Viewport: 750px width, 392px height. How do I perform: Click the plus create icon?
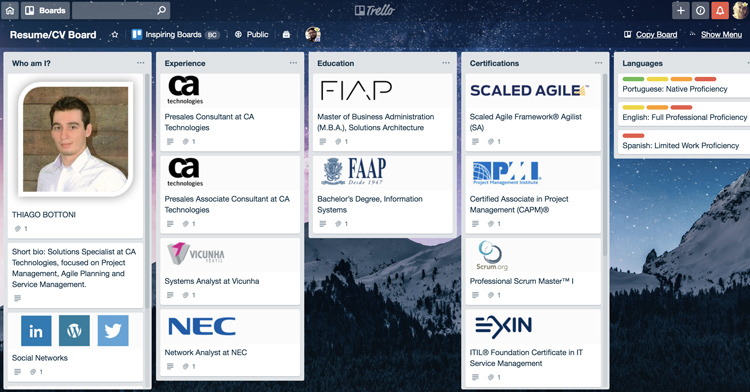click(x=681, y=11)
